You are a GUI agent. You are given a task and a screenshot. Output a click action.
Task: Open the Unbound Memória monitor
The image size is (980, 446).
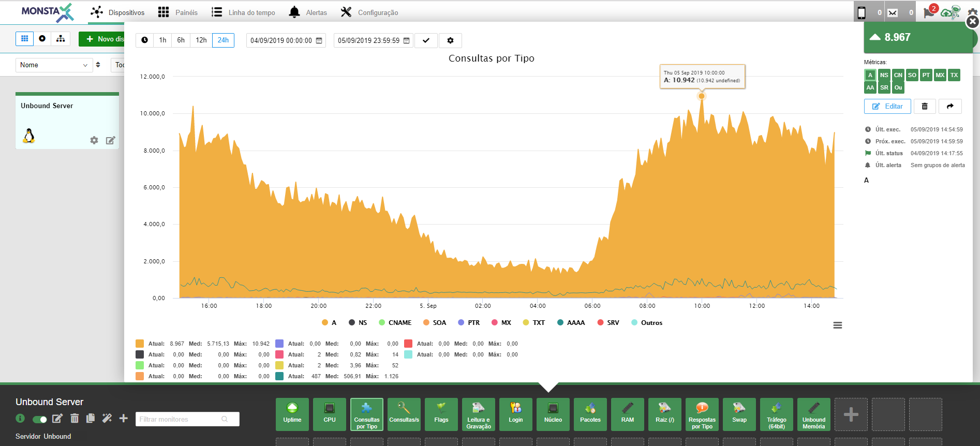pos(814,414)
